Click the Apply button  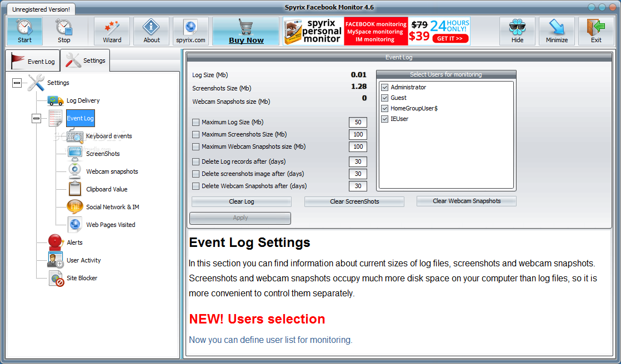240,218
